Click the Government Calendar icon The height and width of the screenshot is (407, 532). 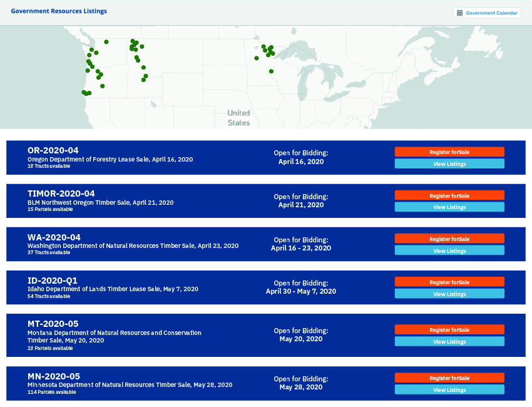click(460, 13)
